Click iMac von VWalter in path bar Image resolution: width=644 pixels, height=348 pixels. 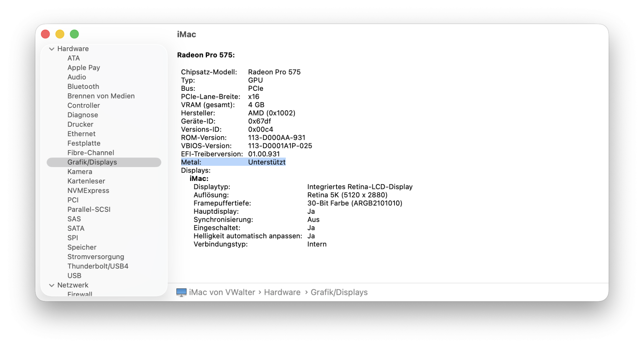coord(222,292)
